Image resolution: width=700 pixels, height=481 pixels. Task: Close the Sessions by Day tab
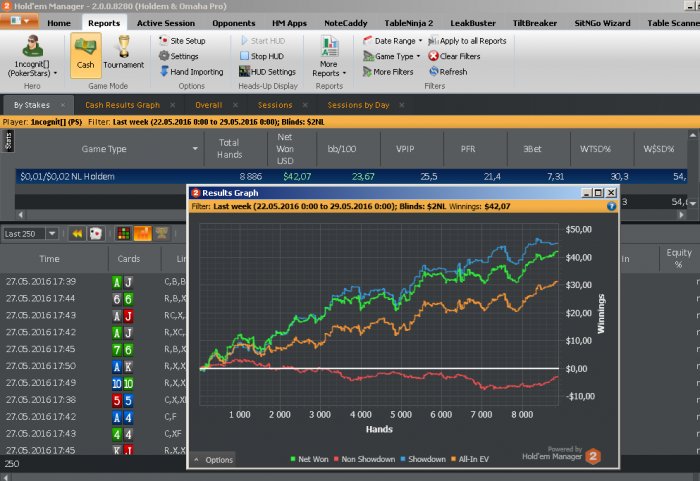click(x=402, y=105)
